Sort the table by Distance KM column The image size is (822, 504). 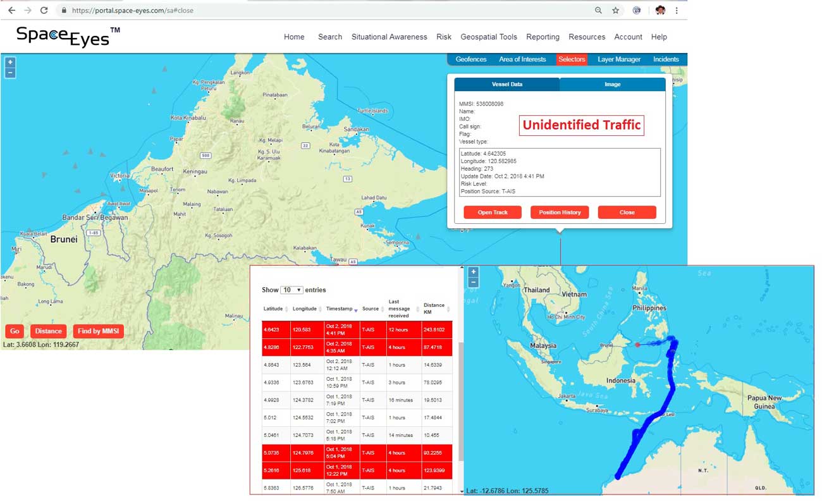(x=436, y=309)
